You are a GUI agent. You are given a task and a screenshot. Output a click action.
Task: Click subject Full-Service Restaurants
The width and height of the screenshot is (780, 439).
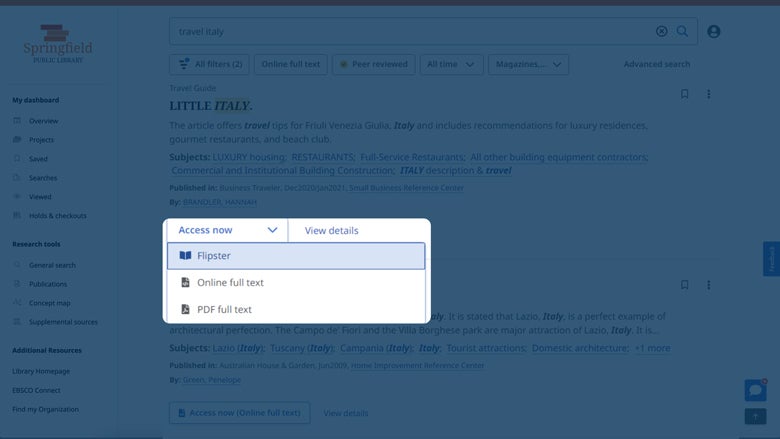(x=412, y=157)
